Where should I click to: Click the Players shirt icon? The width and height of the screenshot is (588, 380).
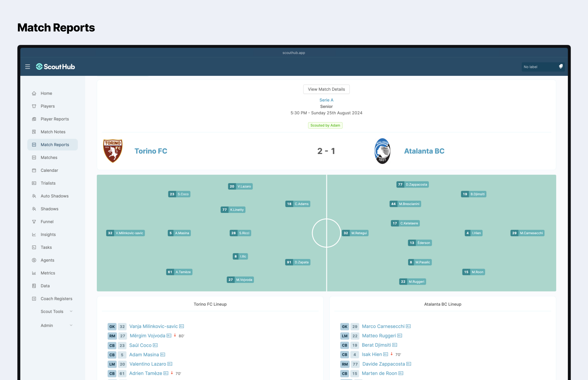(34, 106)
